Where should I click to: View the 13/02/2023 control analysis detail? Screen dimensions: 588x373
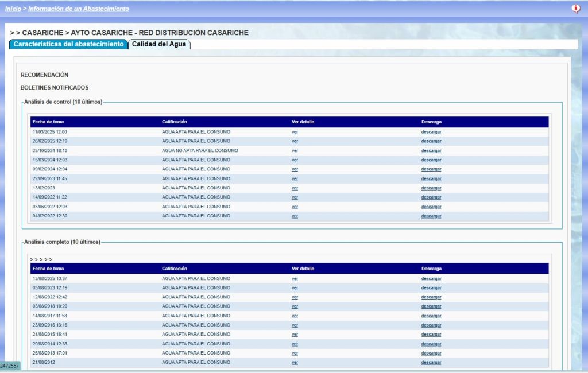pos(295,188)
